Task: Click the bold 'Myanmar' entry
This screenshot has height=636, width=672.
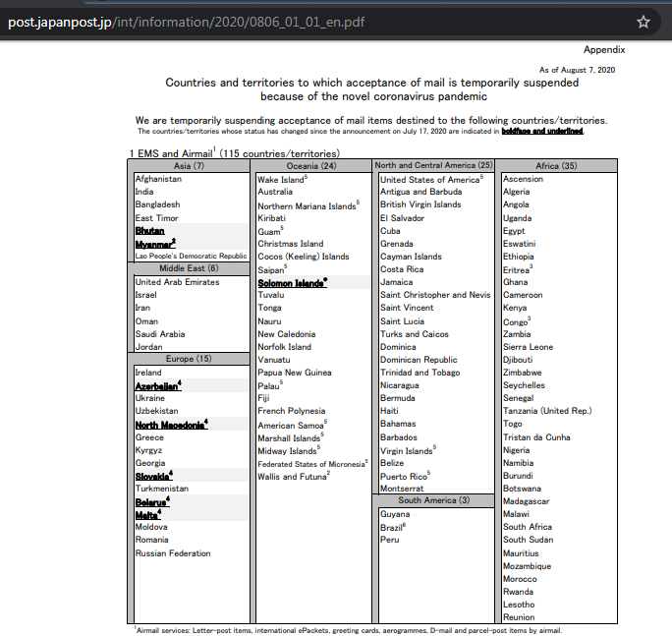Action: coord(155,244)
